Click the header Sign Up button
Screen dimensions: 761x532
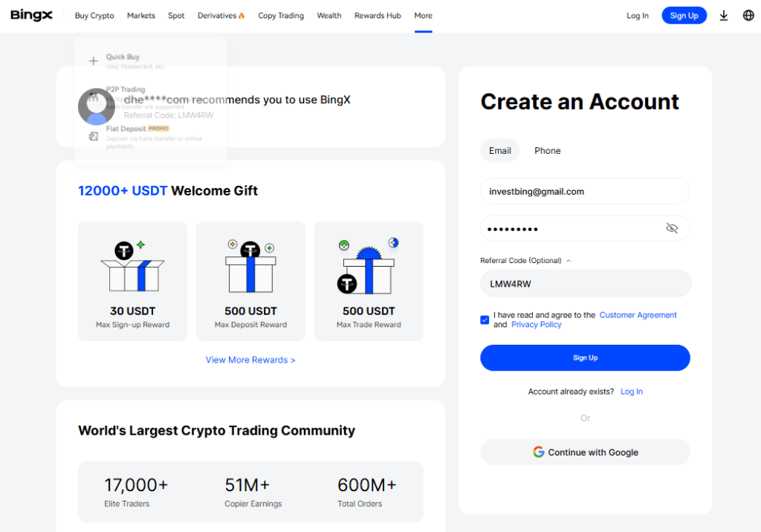click(684, 16)
